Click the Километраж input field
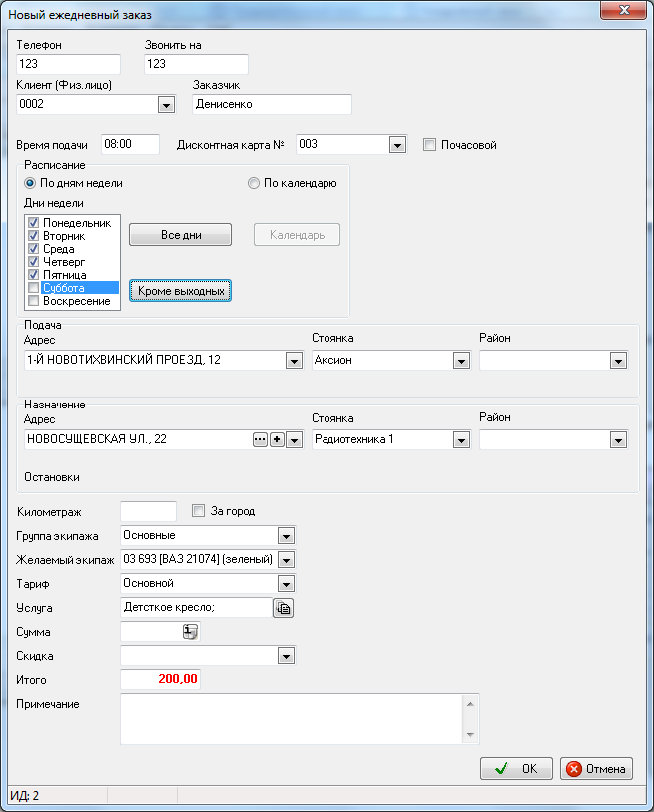This screenshot has width=654, height=812. click(x=148, y=511)
